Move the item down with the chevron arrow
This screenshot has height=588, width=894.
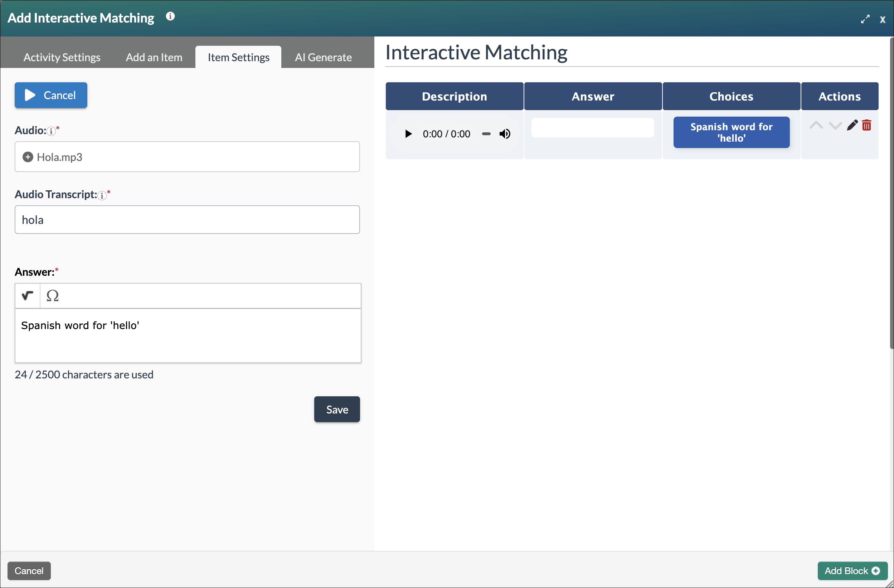pyautogui.click(x=835, y=125)
